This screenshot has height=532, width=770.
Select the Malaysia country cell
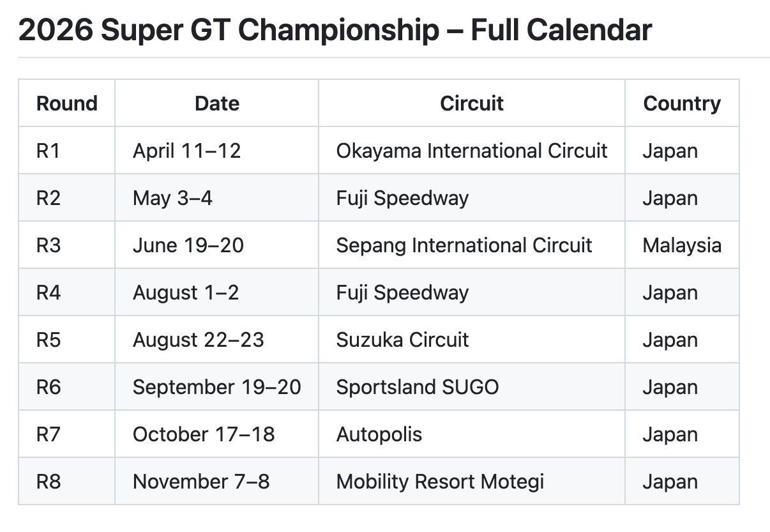682,245
